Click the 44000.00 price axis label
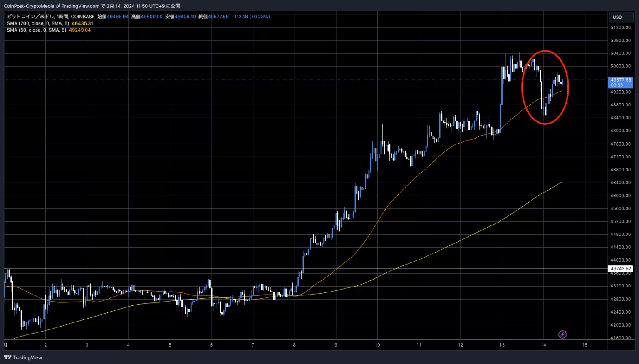This screenshot has height=364, width=639. coord(620,260)
